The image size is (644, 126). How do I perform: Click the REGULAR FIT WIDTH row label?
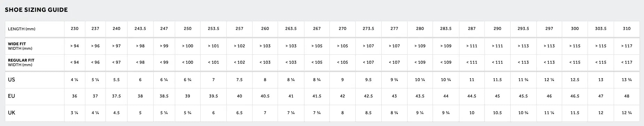[x=21, y=62]
